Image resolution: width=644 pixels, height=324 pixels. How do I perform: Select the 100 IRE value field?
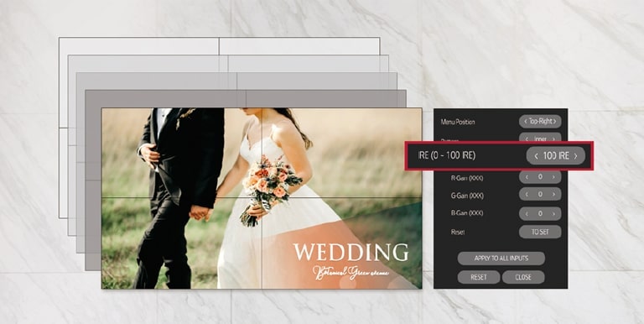tap(556, 156)
